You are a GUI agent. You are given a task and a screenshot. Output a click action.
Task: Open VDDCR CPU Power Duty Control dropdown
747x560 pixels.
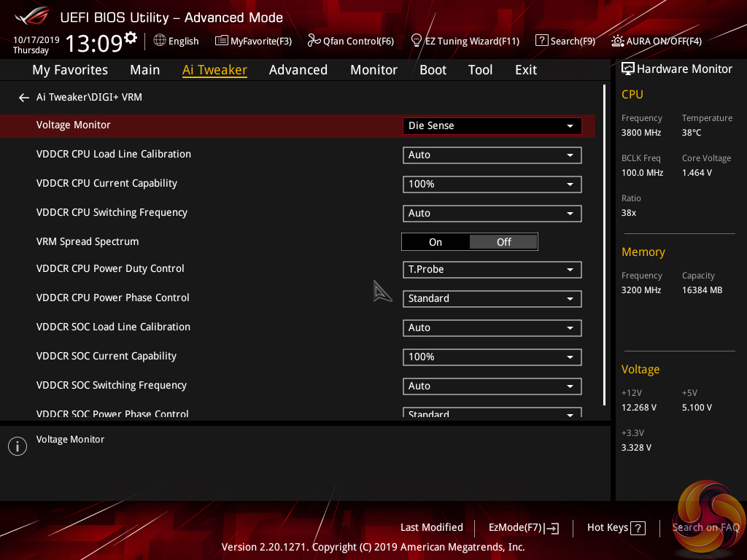[492, 270]
